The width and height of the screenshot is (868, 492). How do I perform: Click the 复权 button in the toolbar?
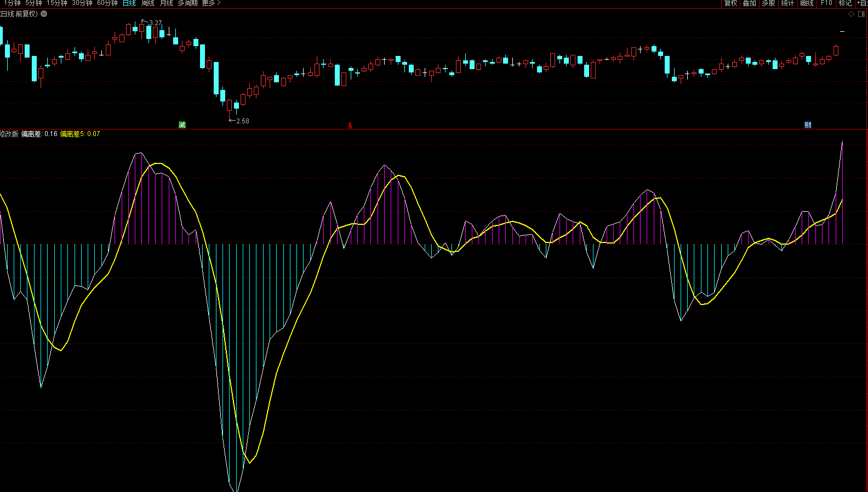coord(730,3)
